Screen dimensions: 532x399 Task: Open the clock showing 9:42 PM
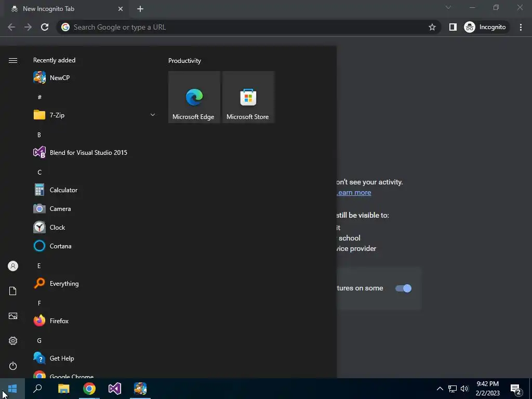pos(487,389)
